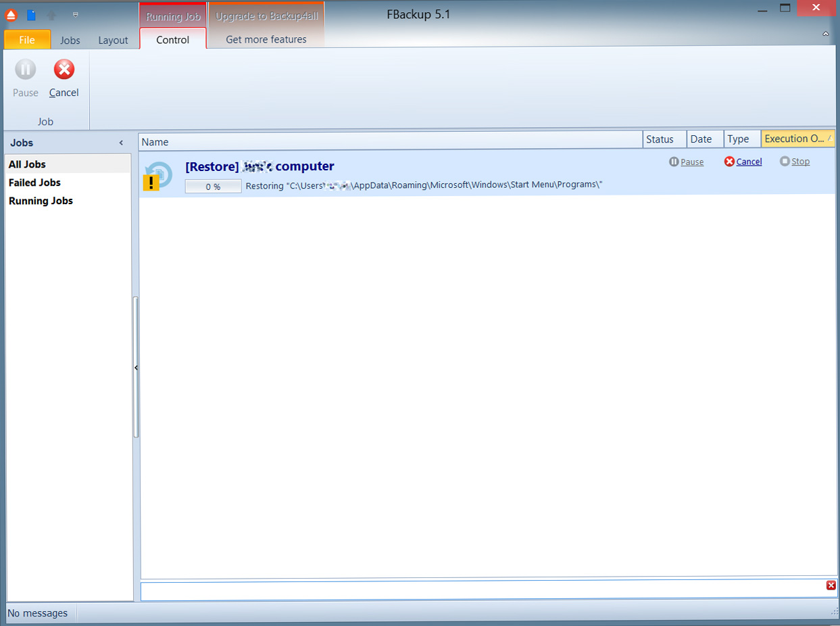Click Upgrade to Backup4all tab header
The height and width of the screenshot is (626, 840).
tap(266, 16)
